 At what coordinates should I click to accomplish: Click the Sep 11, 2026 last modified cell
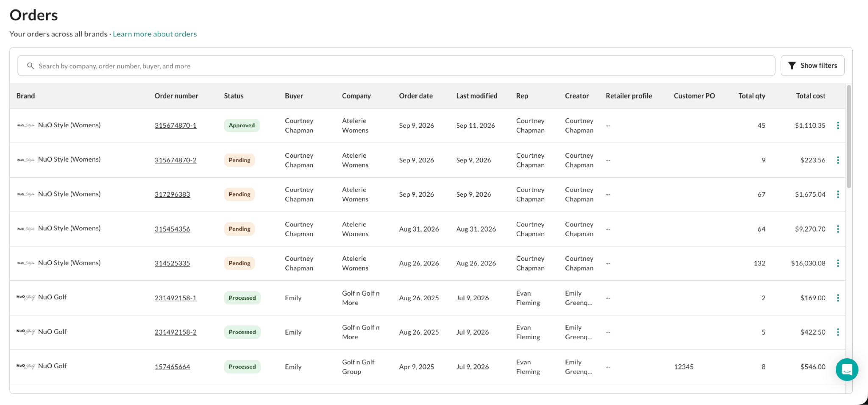pos(476,126)
